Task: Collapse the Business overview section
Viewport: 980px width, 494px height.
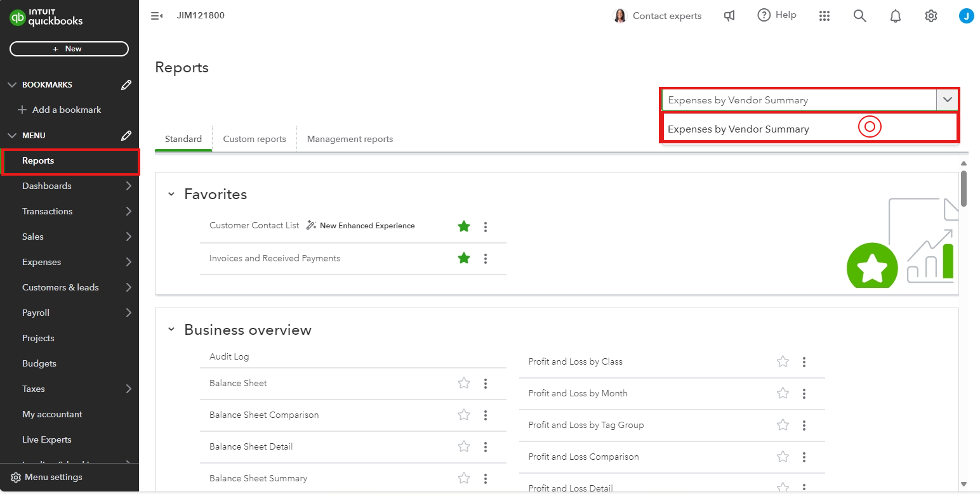Action: click(171, 330)
